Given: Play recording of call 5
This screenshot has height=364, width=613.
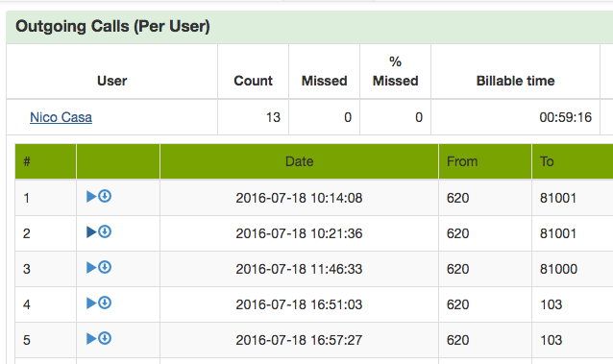Looking at the screenshot, I should click(x=91, y=339).
